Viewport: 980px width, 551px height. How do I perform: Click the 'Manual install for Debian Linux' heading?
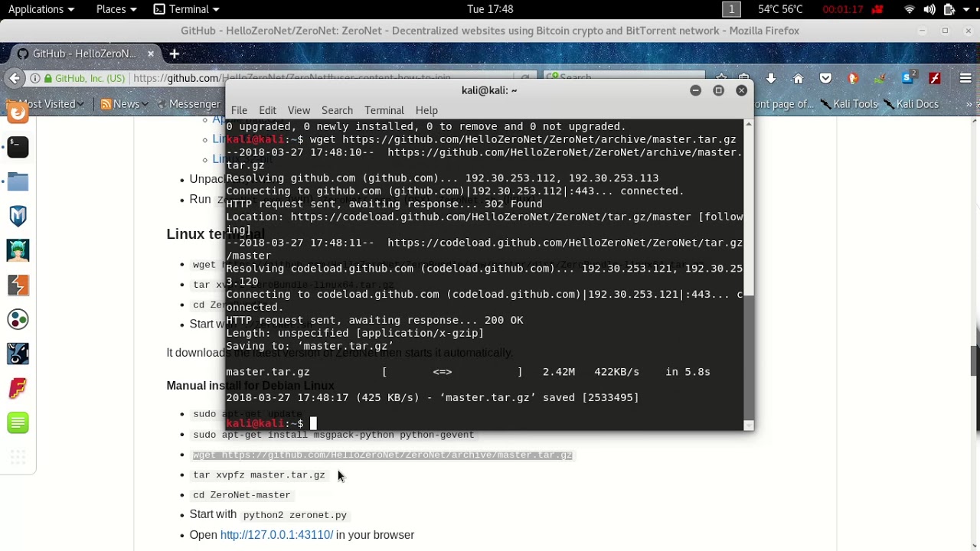(x=250, y=386)
